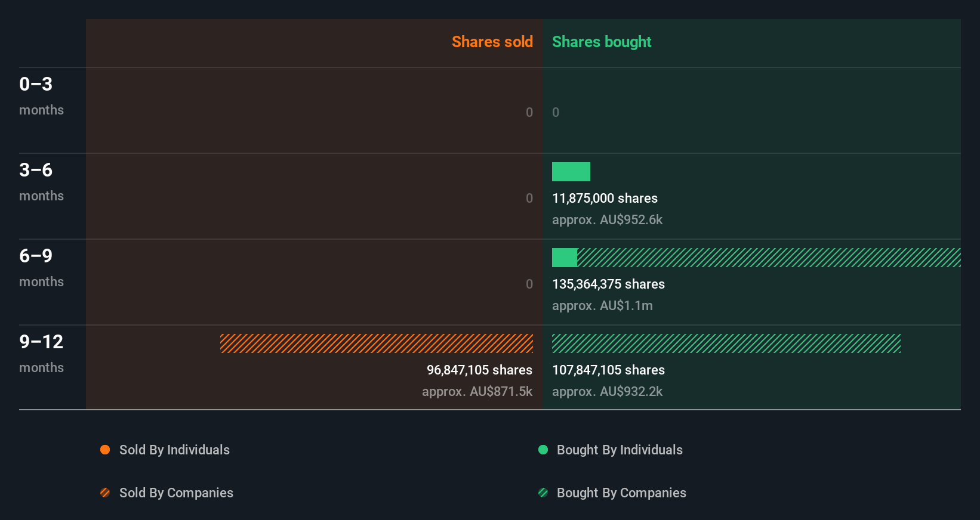Image resolution: width=980 pixels, height=520 pixels.
Task: Toggle the Bought By Individuals legend label
Action: tap(620, 450)
